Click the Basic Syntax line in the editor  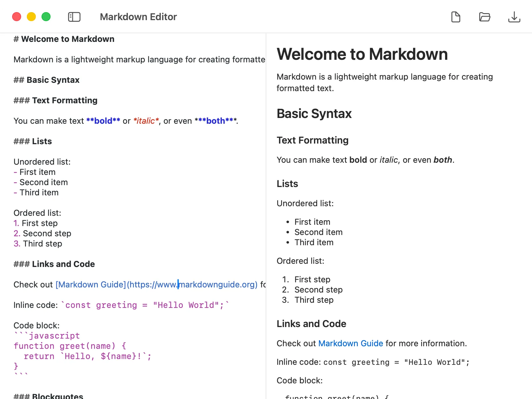46,80
